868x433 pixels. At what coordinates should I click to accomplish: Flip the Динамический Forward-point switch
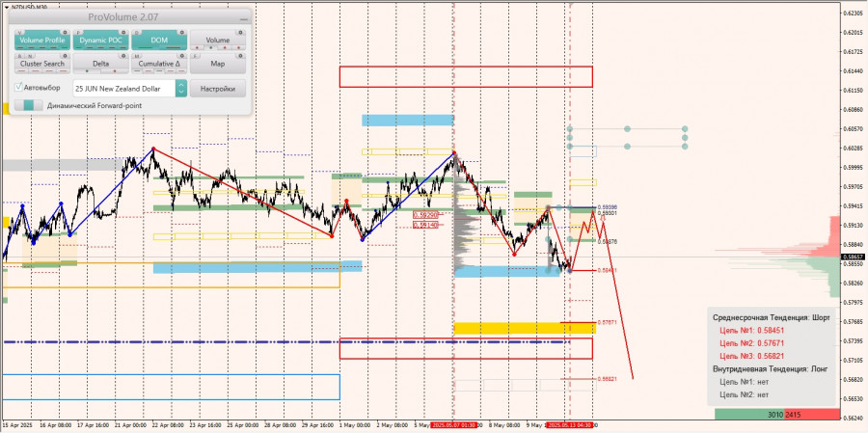pyautogui.click(x=28, y=105)
